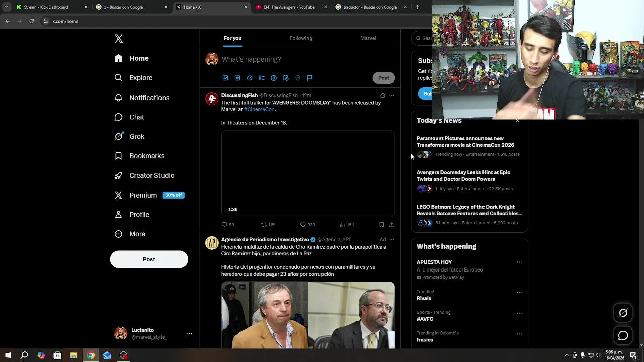Tag location icon in composer
Viewport: 644px width, 362px height.
click(x=298, y=78)
